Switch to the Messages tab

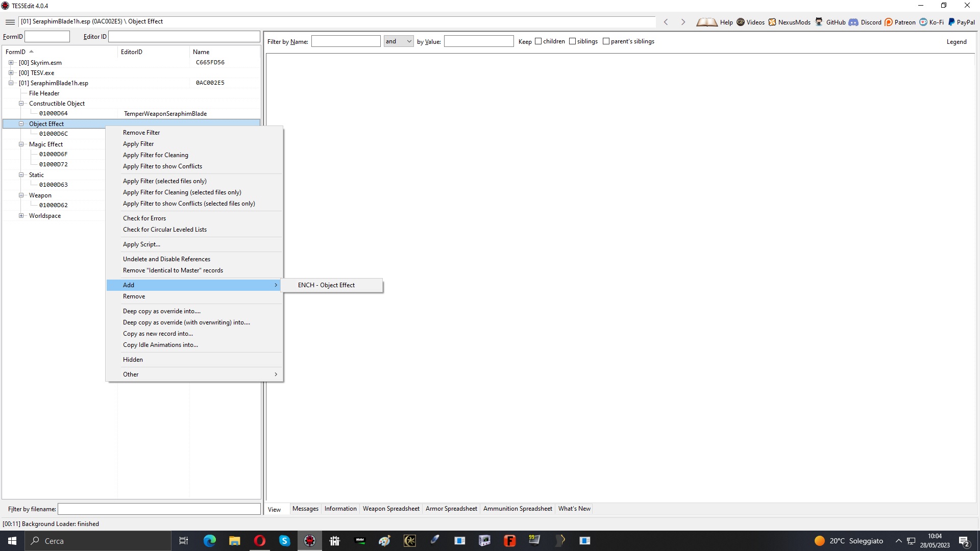pos(305,509)
